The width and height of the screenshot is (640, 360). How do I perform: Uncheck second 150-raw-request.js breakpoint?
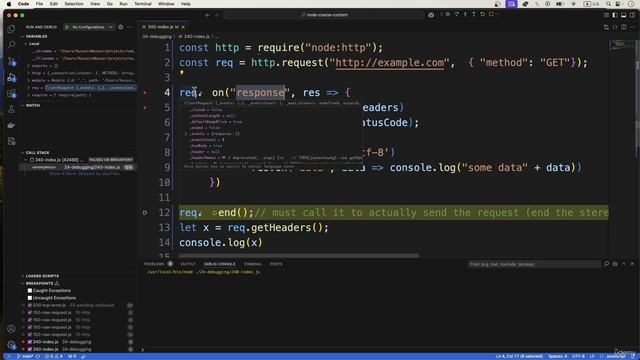(30, 320)
